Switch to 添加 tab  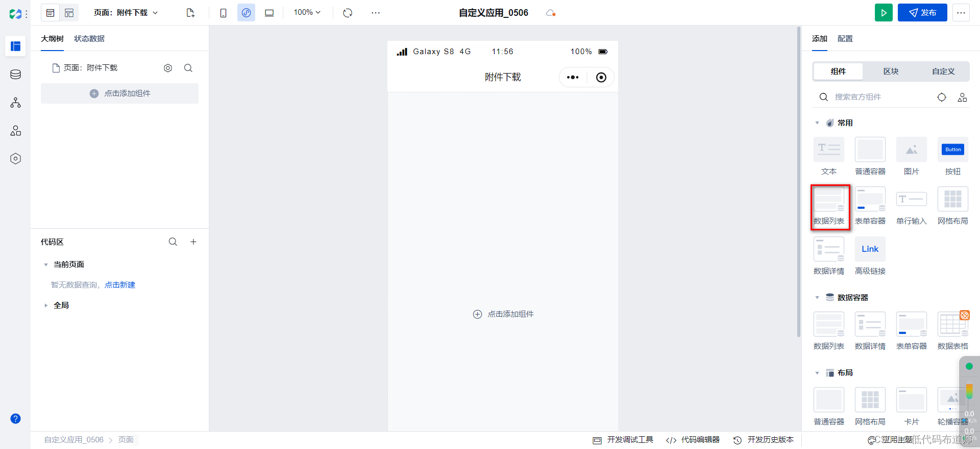(x=819, y=39)
